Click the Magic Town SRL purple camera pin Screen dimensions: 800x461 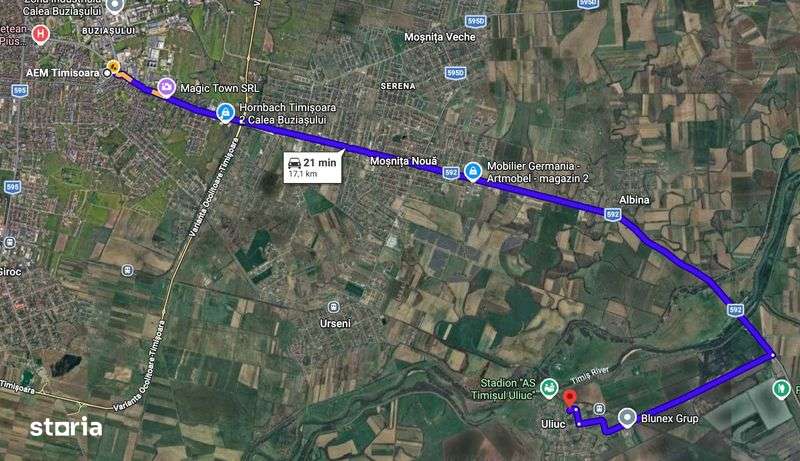tap(166, 87)
